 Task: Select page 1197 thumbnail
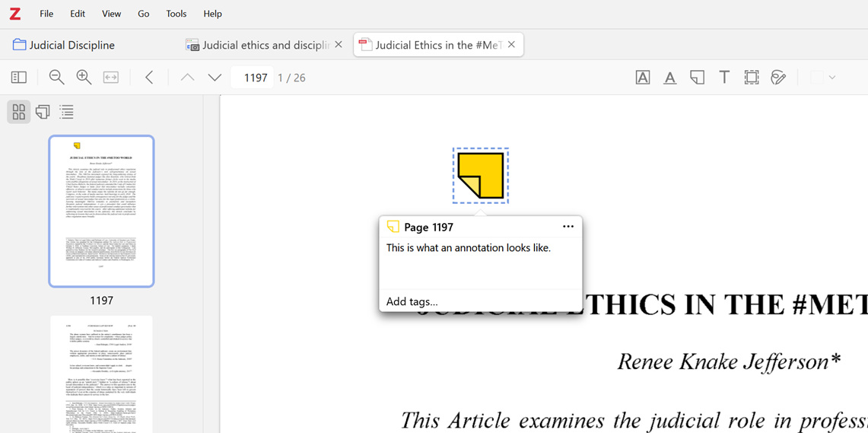pos(101,211)
